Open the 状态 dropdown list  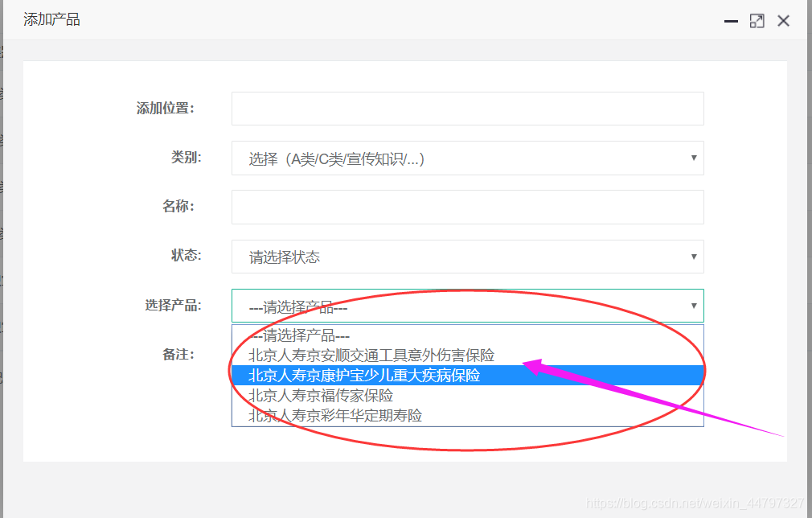click(468, 257)
